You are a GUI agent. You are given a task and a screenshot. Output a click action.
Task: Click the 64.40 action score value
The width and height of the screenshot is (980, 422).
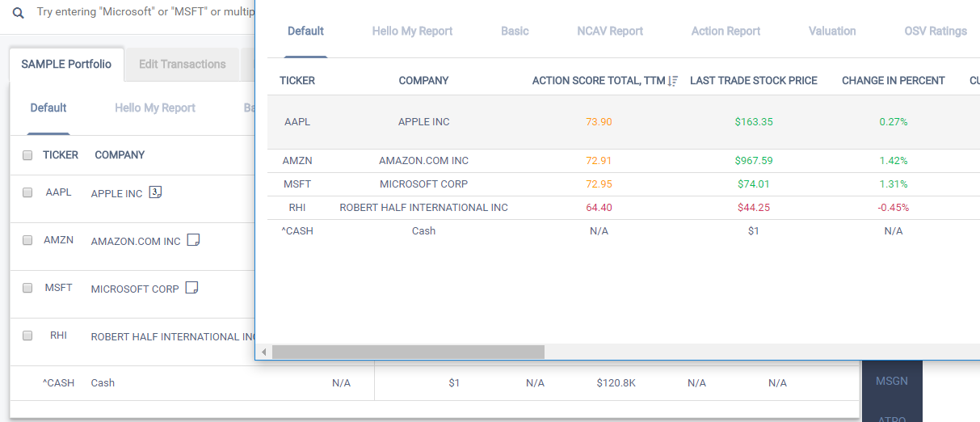(x=599, y=208)
